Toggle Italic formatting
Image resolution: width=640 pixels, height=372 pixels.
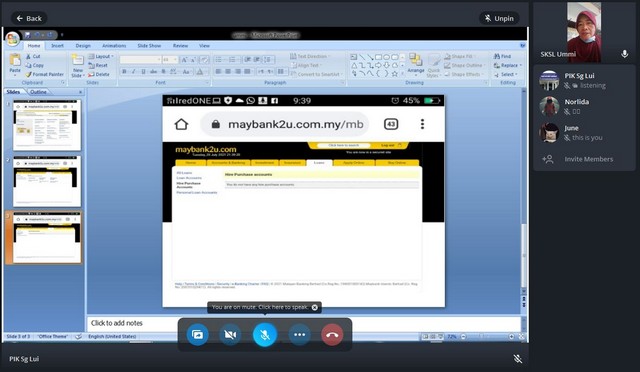pyautogui.click(x=133, y=71)
